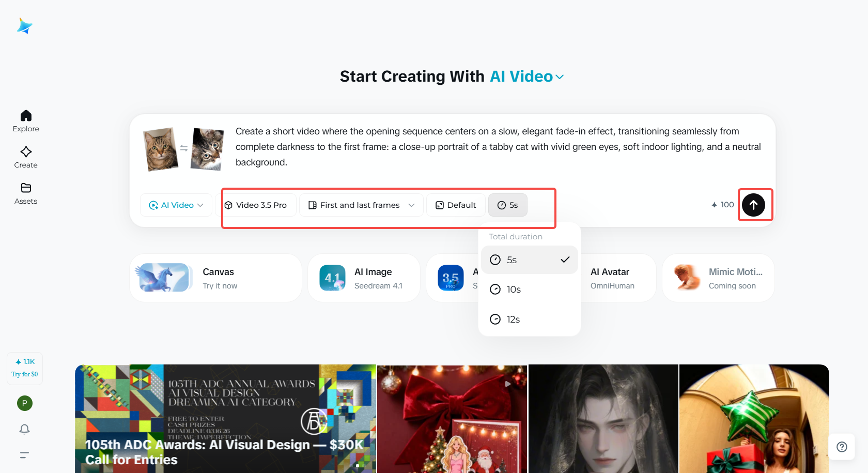Select the first frame cat thumbnail
Image resolution: width=868 pixels, height=473 pixels.
click(161, 149)
